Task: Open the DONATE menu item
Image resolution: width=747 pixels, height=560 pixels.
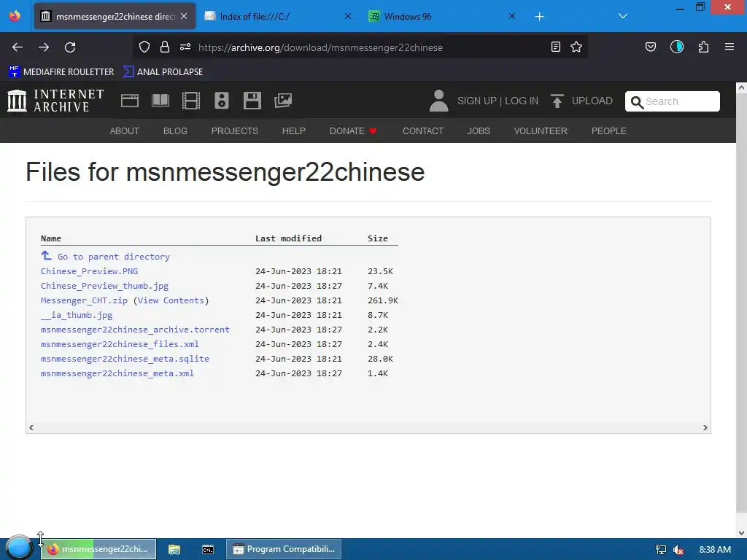Action: point(353,131)
